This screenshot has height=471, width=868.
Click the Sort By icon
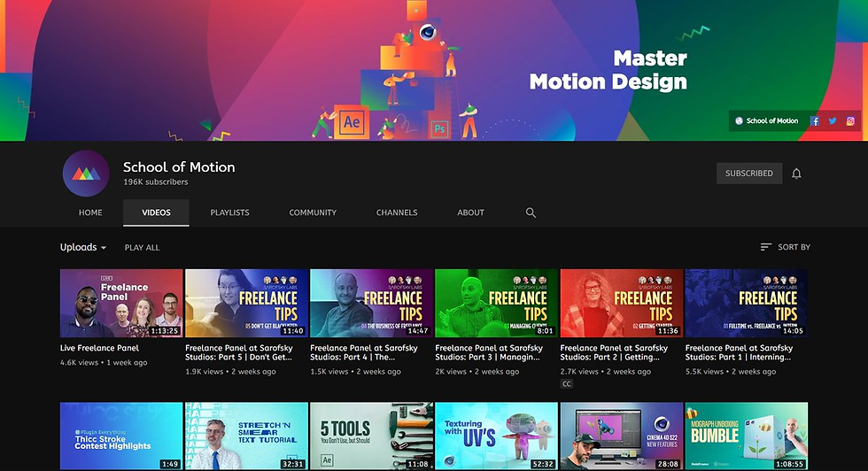tap(765, 247)
